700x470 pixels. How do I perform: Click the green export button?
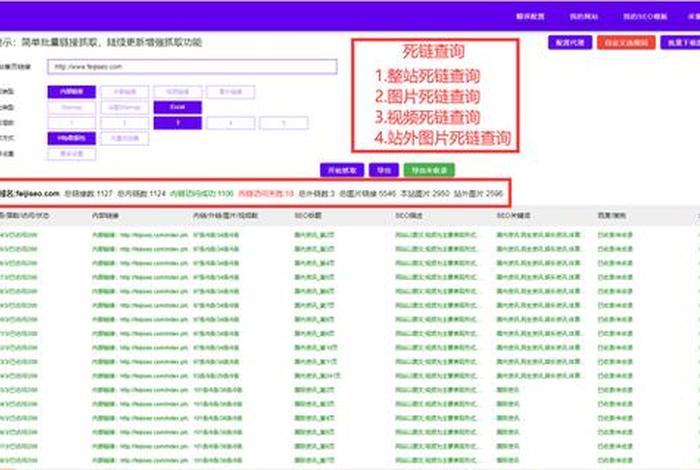click(429, 170)
